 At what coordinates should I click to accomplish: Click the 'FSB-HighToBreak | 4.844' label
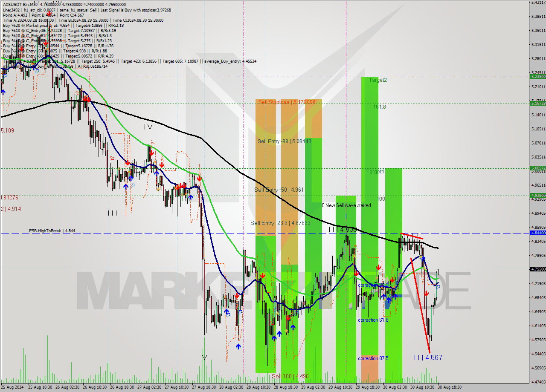[x=52, y=231]
